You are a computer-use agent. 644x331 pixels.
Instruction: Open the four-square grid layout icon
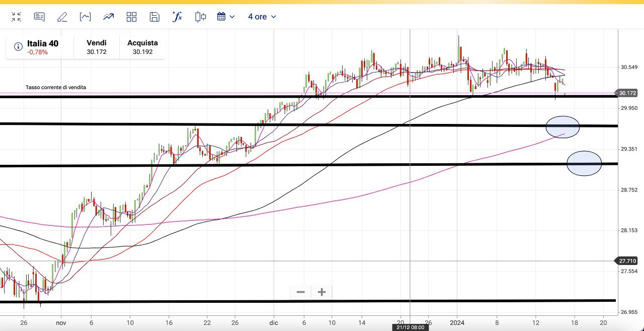[x=132, y=17]
